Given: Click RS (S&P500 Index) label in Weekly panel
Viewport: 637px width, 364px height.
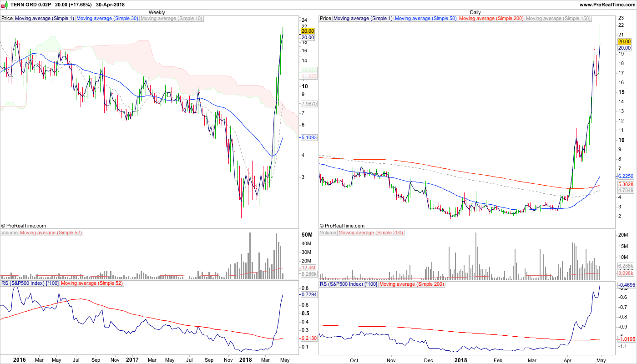Looking at the screenshot, I should 30,284.
